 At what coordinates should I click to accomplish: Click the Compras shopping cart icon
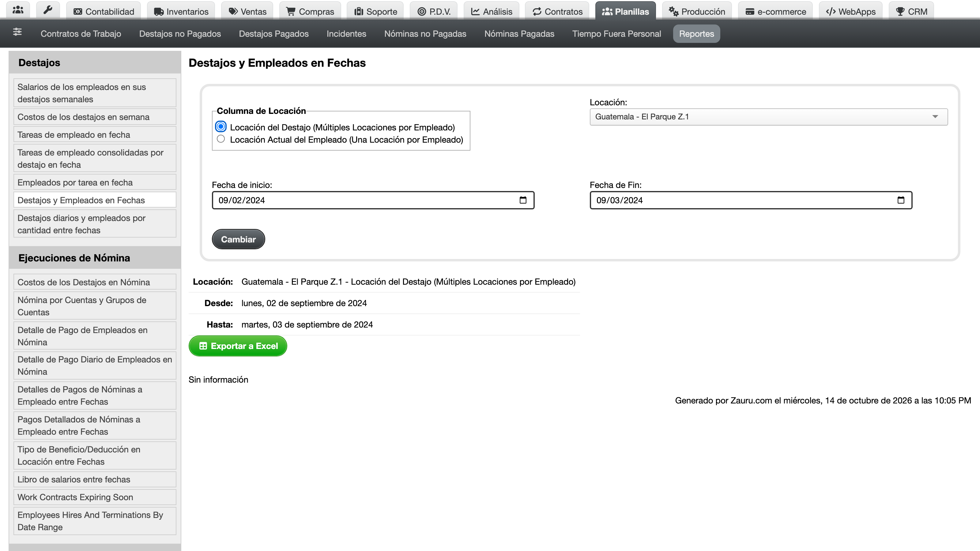click(x=291, y=12)
